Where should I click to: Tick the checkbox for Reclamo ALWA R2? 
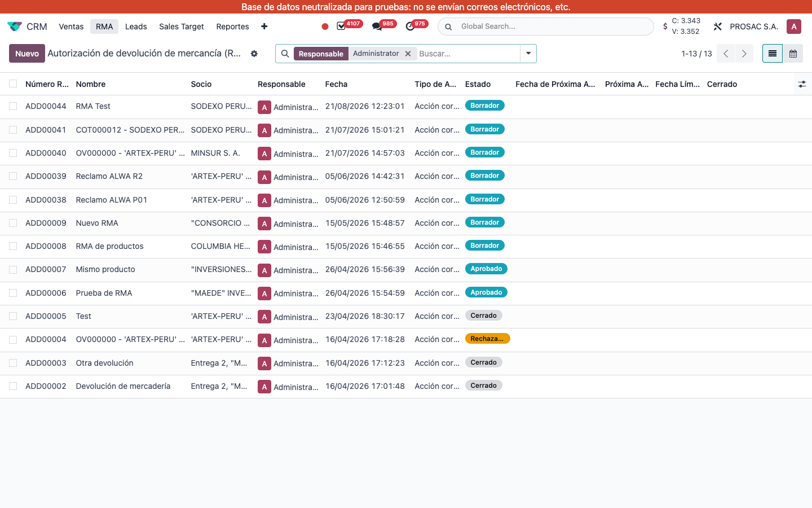(x=13, y=176)
